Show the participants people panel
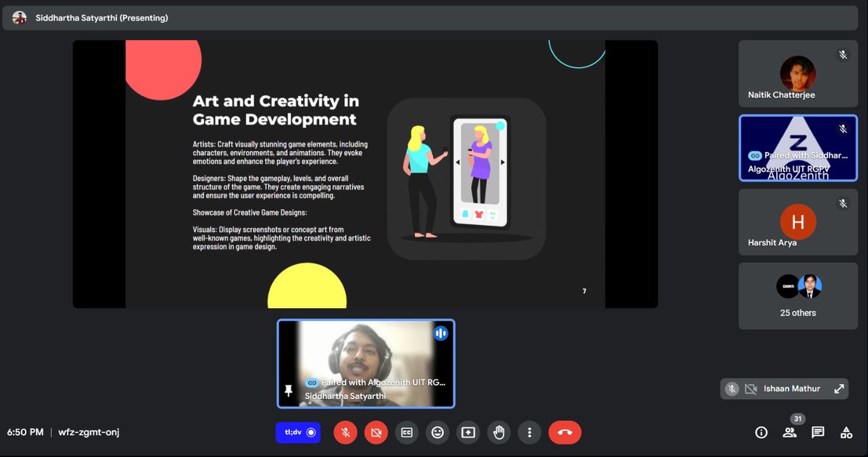The width and height of the screenshot is (868, 457). pyautogui.click(x=789, y=432)
